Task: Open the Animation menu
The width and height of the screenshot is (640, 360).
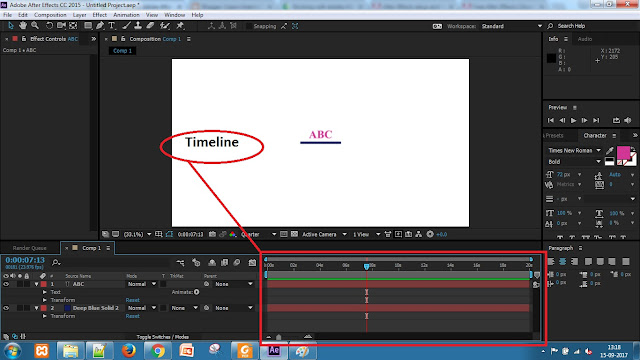Action: (126, 15)
